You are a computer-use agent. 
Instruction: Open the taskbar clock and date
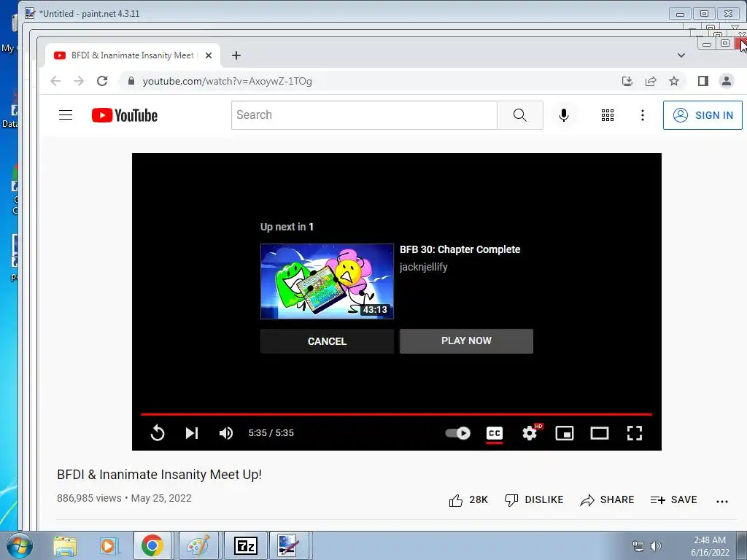tap(710, 546)
